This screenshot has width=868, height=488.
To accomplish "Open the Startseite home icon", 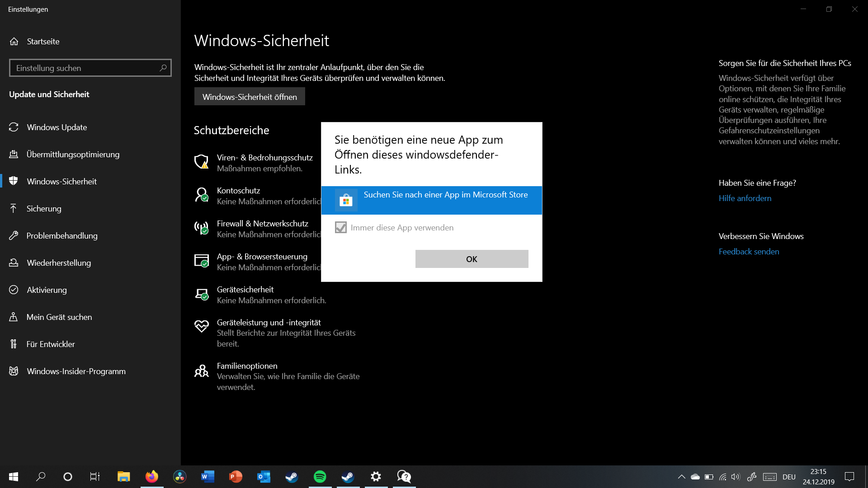I will click(x=14, y=42).
